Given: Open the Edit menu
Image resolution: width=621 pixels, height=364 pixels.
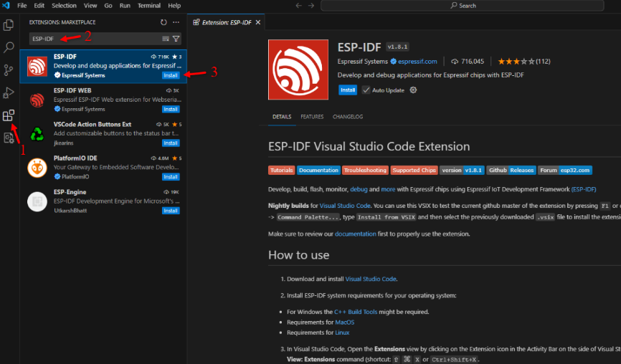Looking at the screenshot, I should click(39, 6).
